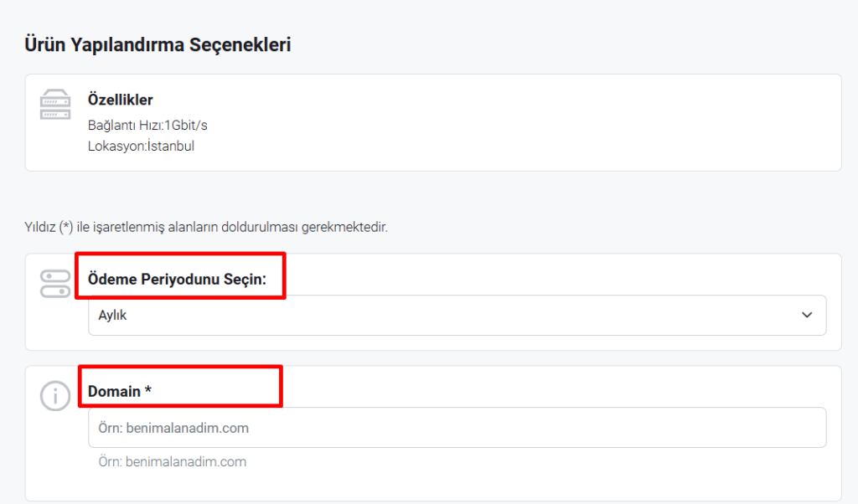Image resolution: width=858 pixels, height=504 pixels.
Task: Open the Aylık payment period dropdown
Action: pos(457,316)
